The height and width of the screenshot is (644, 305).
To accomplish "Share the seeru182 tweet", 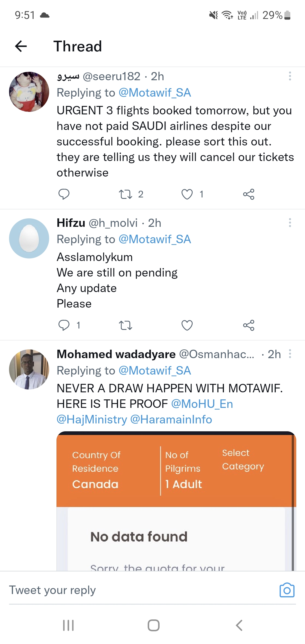I will click(249, 194).
